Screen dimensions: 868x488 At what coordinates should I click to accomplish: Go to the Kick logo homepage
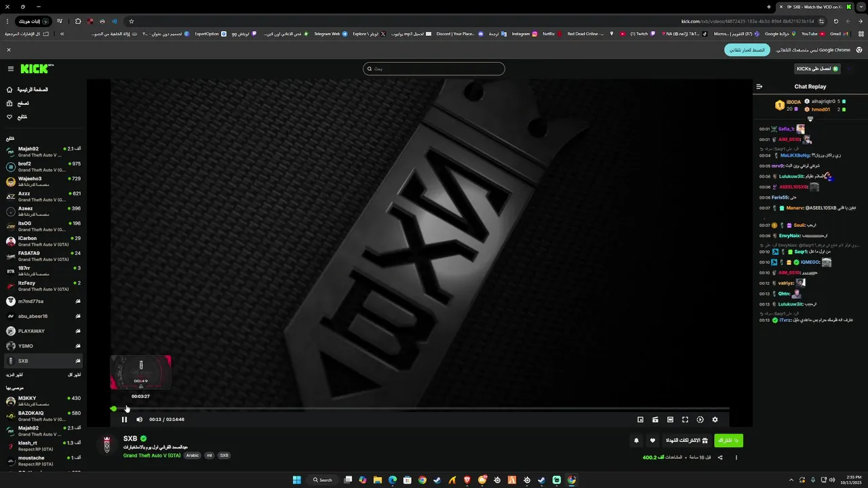[x=37, y=68]
